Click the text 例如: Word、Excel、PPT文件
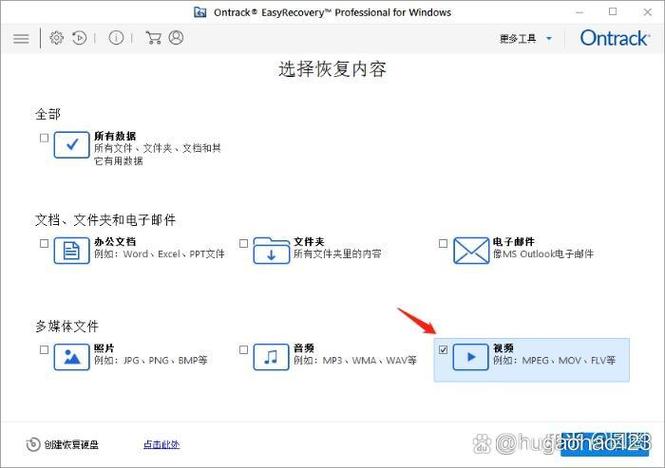This screenshot has width=665, height=468. (159, 254)
